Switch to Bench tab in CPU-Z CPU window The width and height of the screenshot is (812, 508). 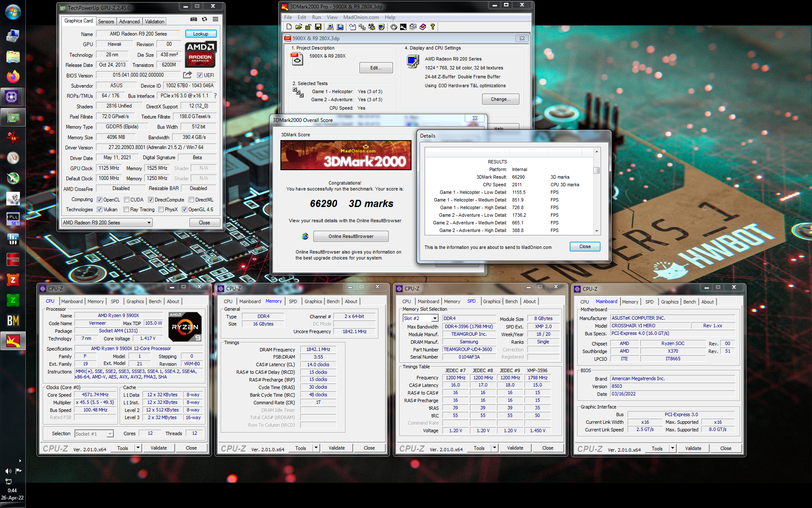coord(155,301)
